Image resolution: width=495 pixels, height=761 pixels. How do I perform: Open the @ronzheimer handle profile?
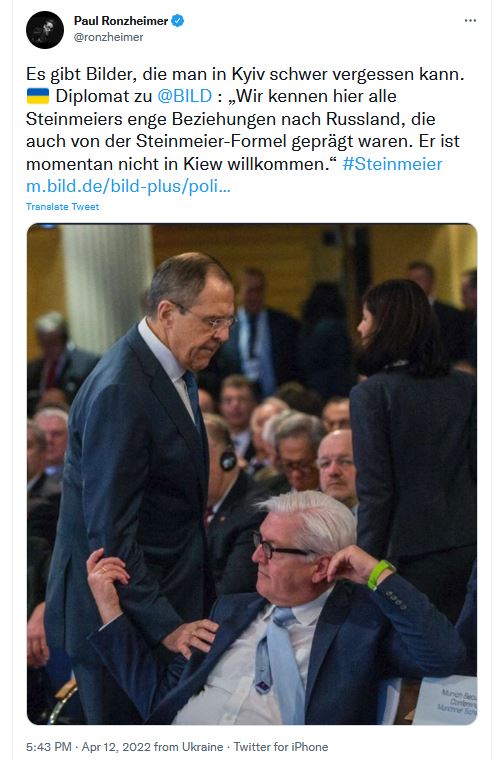(108, 37)
